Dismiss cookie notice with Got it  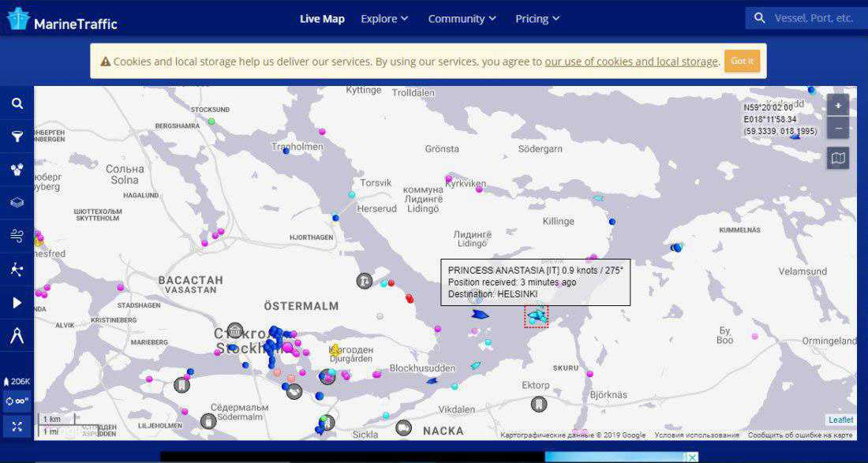click(742, 61)
